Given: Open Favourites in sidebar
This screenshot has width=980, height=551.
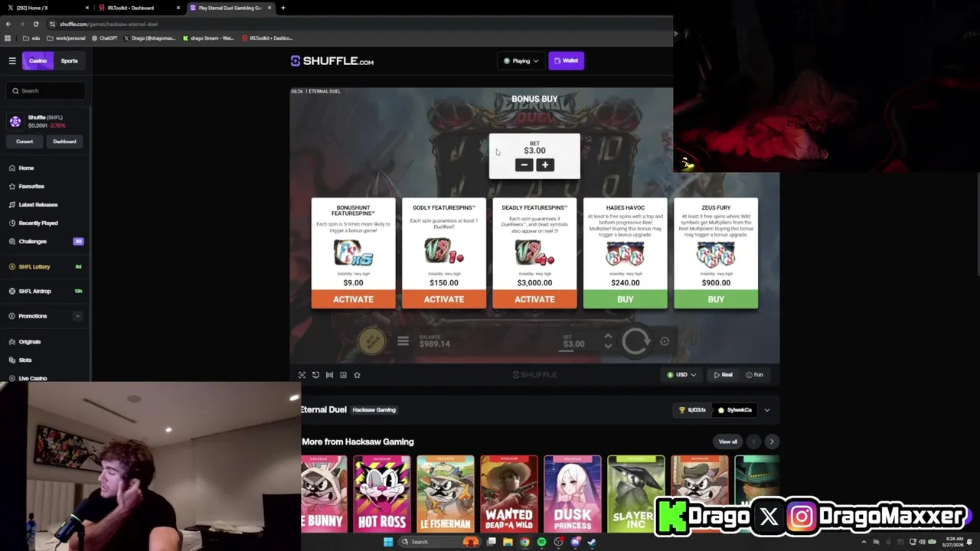Looking at the screenshot, I should (x=31, y=186).
